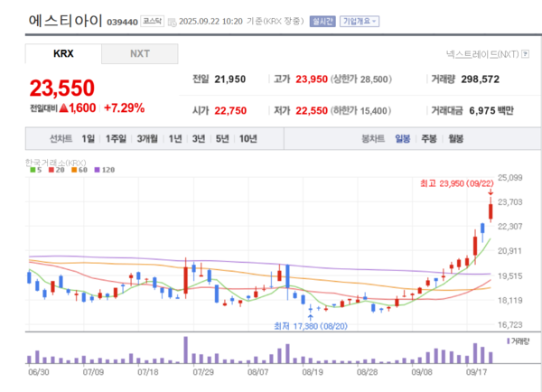Screen dimensions: 542x392
Task: Click the 전일 value 21,950
Action: click(x=230, y=79)
